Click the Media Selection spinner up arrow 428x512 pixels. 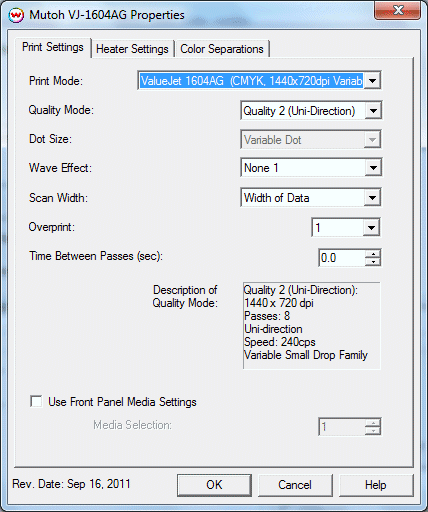click(373, 423)
